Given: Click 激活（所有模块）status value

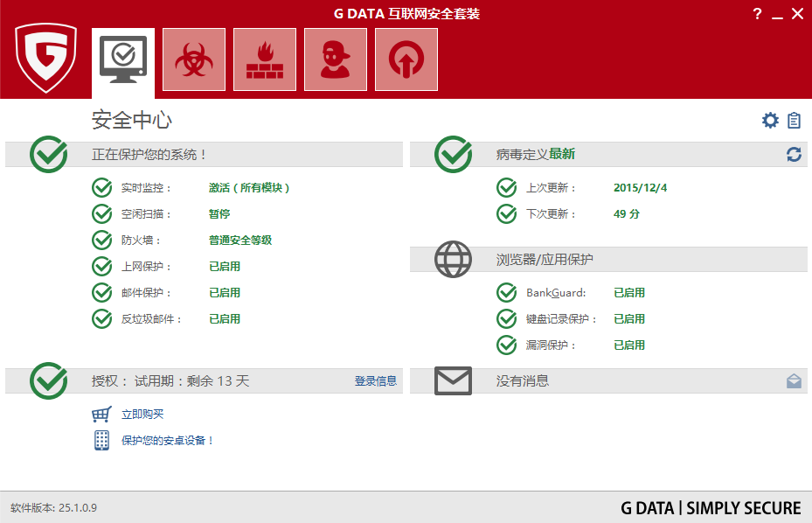Looking at the screenshot, I should (249, 188).
